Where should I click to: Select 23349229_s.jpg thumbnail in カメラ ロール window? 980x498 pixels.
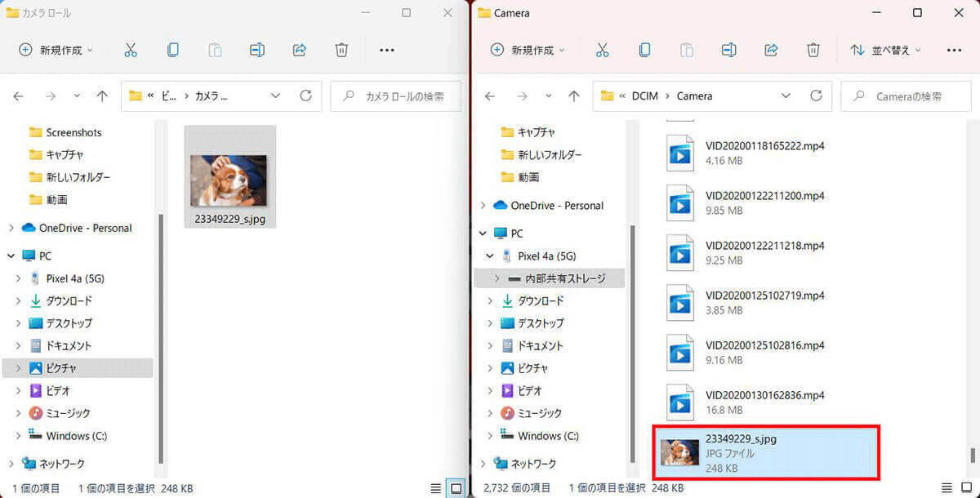click(x=230, y=177)
